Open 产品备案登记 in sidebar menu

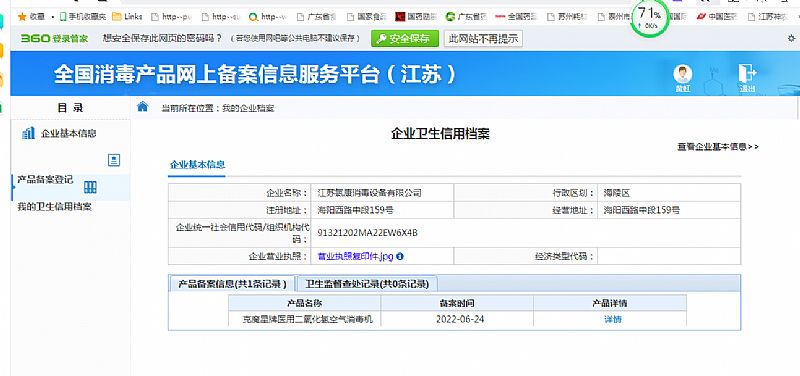[x=45, y=180]
